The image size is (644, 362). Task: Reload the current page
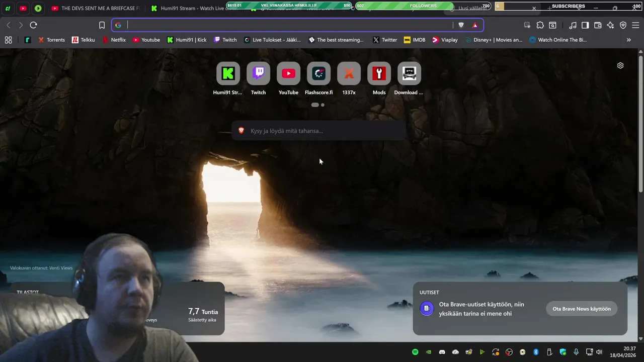coord(33,25)
